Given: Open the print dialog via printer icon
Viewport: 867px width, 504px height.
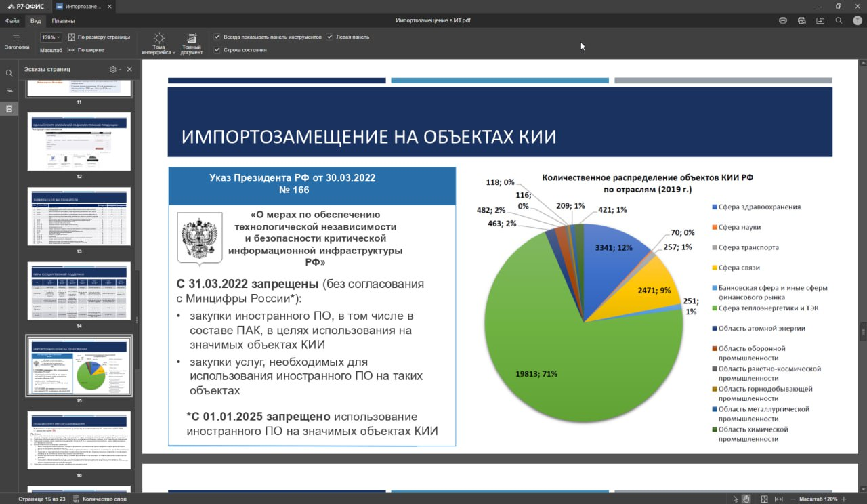Looking at the screenshot, I should (782, 21).
